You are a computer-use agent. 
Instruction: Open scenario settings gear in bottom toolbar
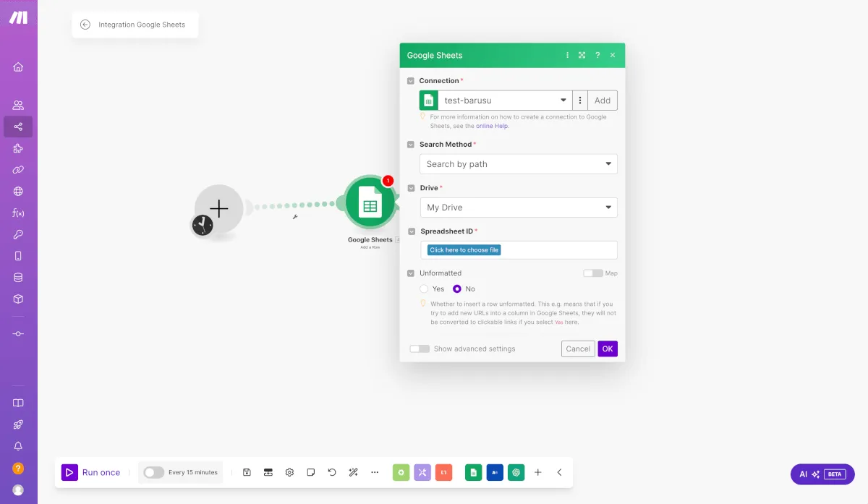pos(289,472)
